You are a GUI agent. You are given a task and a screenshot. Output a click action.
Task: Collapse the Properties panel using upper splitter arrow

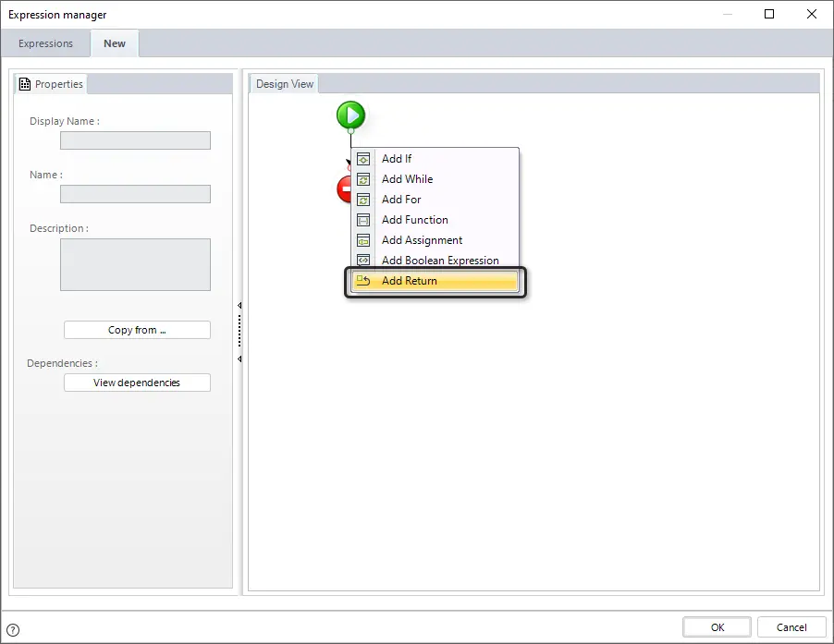(239, 306)
